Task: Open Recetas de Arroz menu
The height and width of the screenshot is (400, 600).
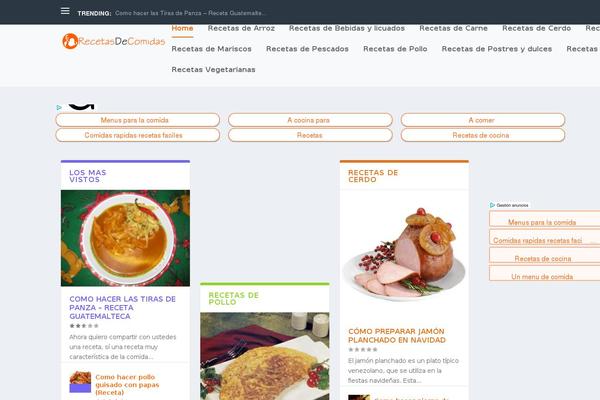Action: (x=241, y=28)
